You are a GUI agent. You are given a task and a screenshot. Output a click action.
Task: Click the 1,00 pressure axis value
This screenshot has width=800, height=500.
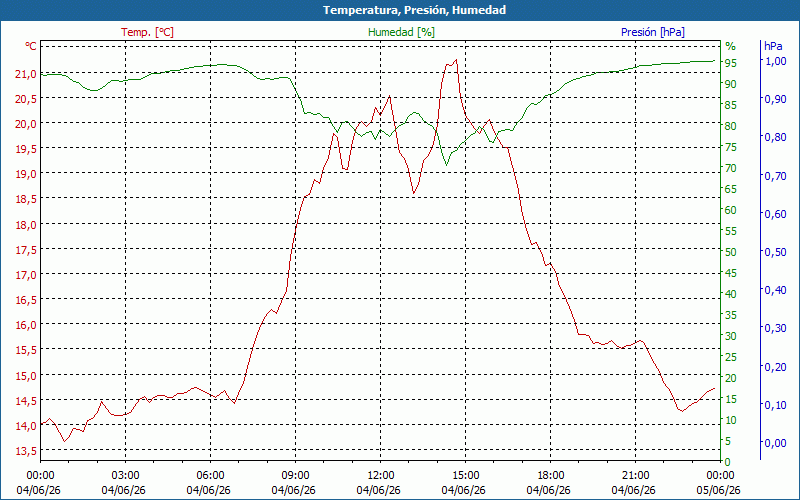coord(776,61)
